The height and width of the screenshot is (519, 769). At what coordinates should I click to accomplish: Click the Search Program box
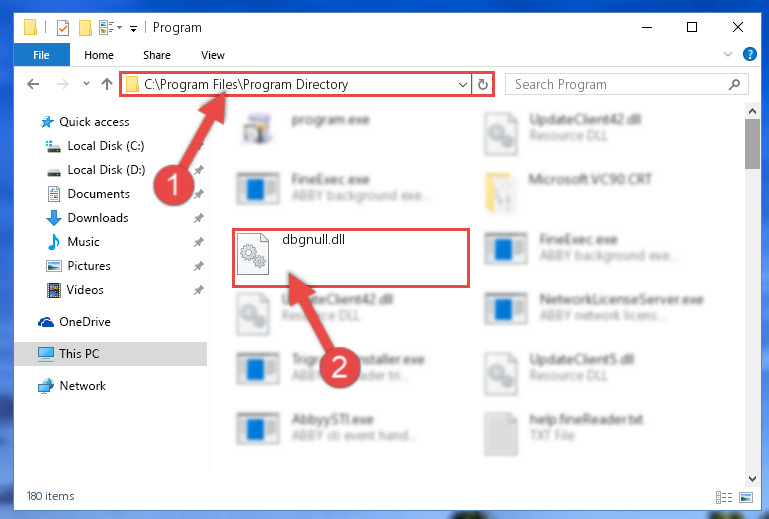click(x=626, y=84)
